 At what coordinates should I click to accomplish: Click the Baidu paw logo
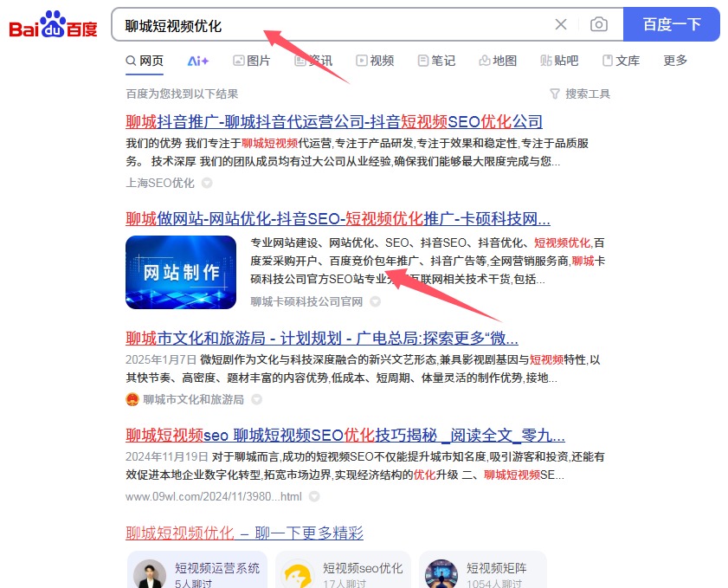[x=53, y=24]
